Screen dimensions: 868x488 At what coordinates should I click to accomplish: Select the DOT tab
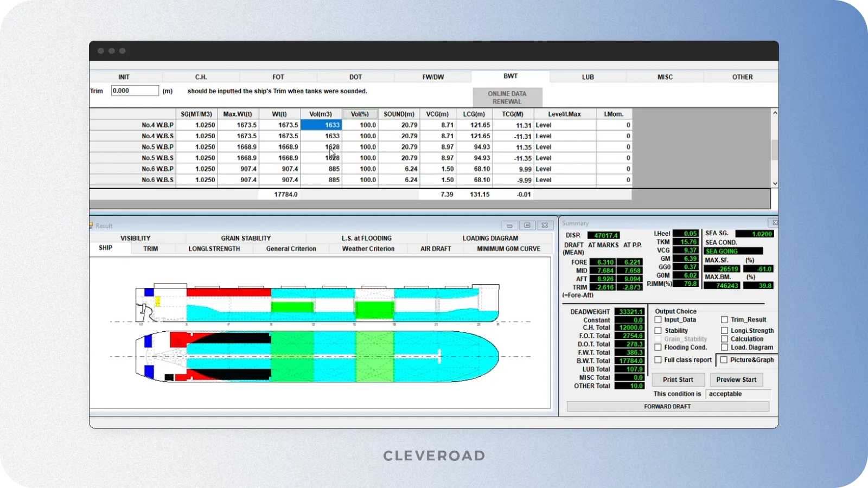355,77
